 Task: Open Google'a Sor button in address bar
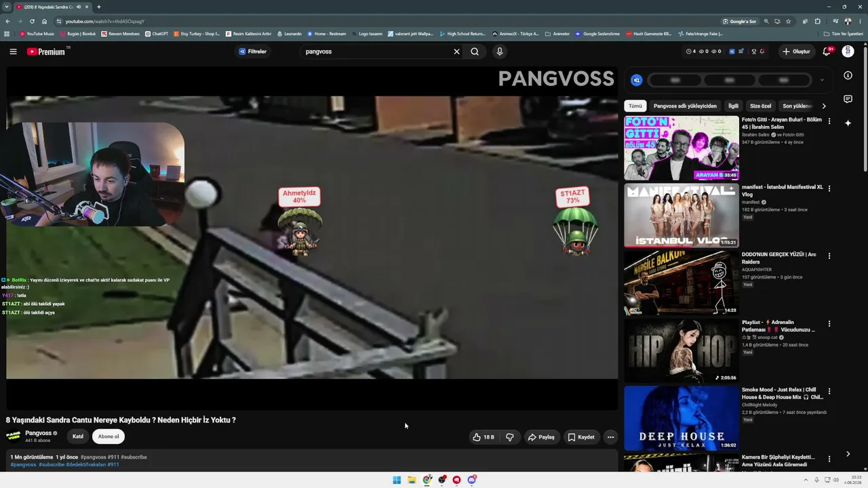739,21
